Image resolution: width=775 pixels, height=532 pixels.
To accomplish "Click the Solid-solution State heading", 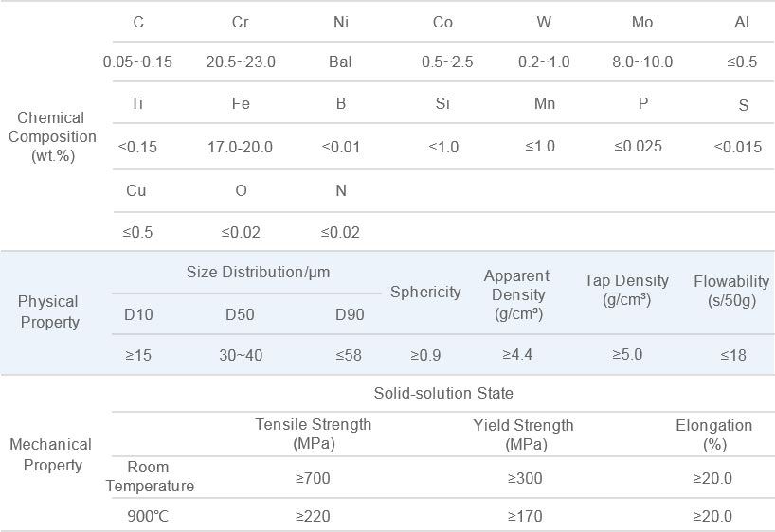I will pos(443,393).
